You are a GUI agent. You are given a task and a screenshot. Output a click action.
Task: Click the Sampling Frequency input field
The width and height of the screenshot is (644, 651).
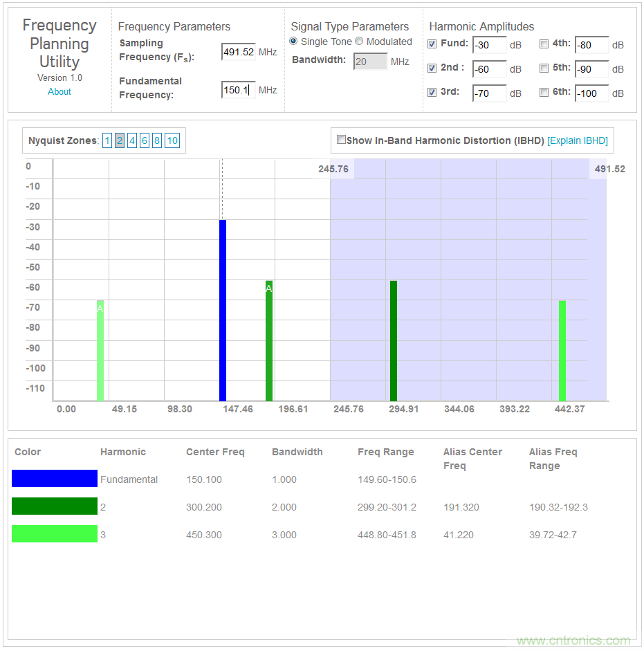tap(238, 52)
